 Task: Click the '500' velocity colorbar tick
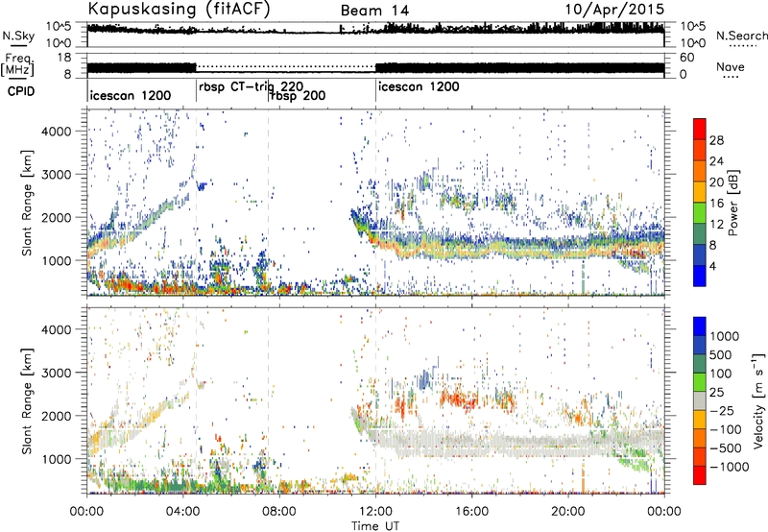click(x=721, y=354)
